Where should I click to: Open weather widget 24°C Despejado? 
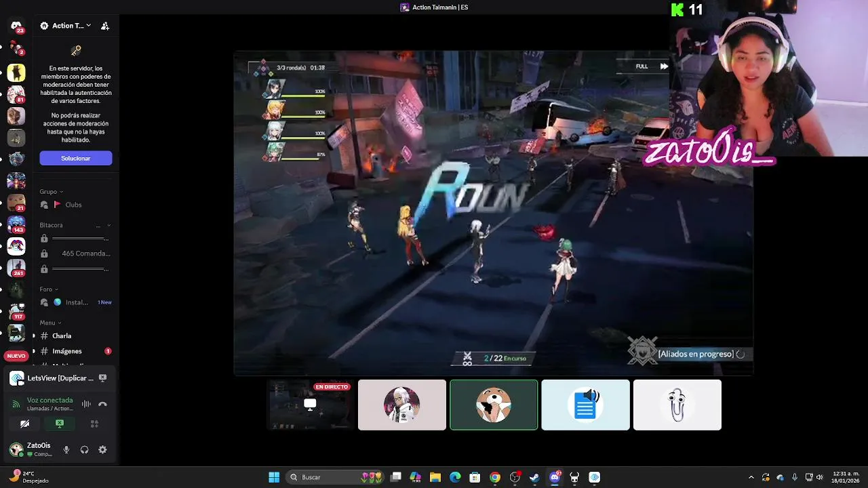(x=28, y=477)
